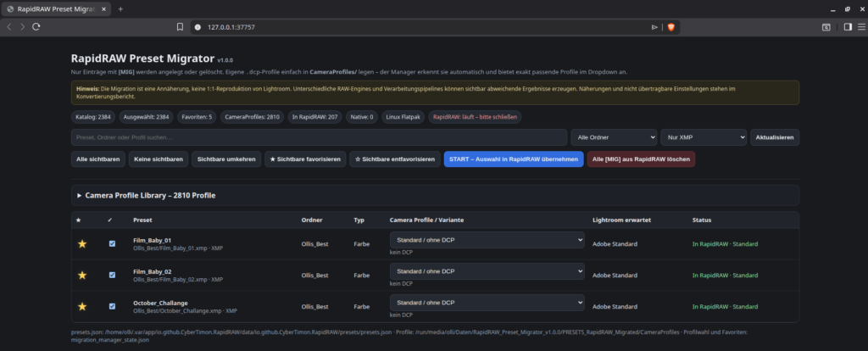Click the Status column header
This screenshot has height=351, width=868.
click(x=701, y=220)
